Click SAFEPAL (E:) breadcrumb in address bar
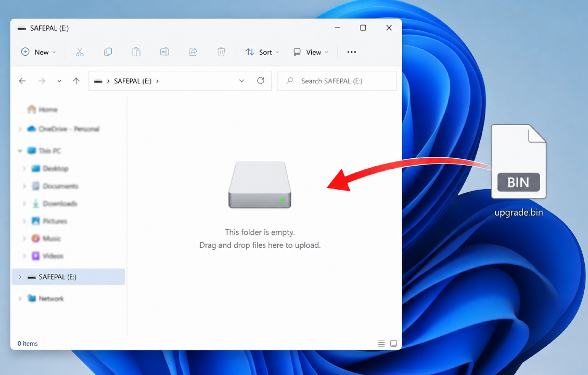This screenshot has width=588, height=375. click(133, 81)
